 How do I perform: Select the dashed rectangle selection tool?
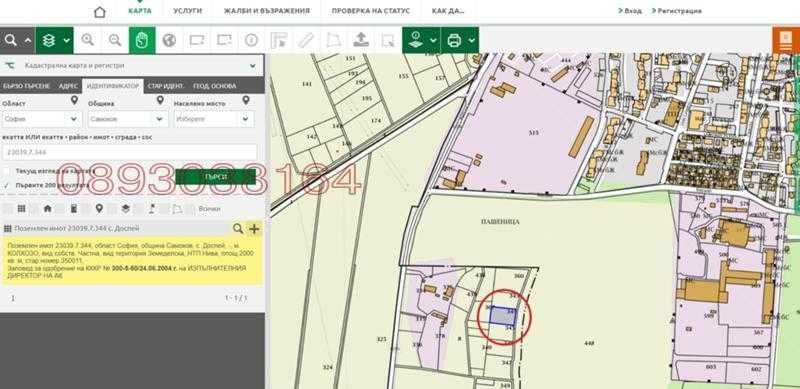(224, 40)
